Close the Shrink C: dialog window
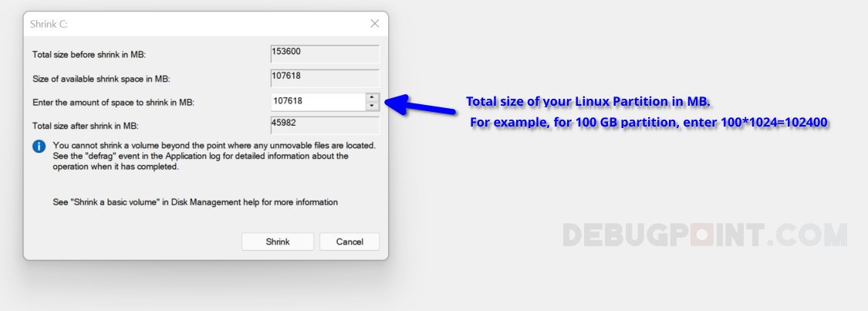Viewport: 868px width, 311px height. click(375, 24)
